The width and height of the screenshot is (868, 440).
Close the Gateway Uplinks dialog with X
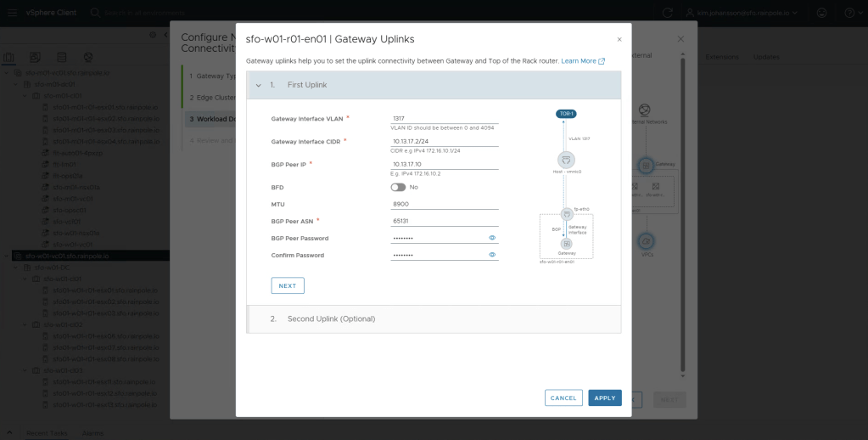[x=619, y=39]
